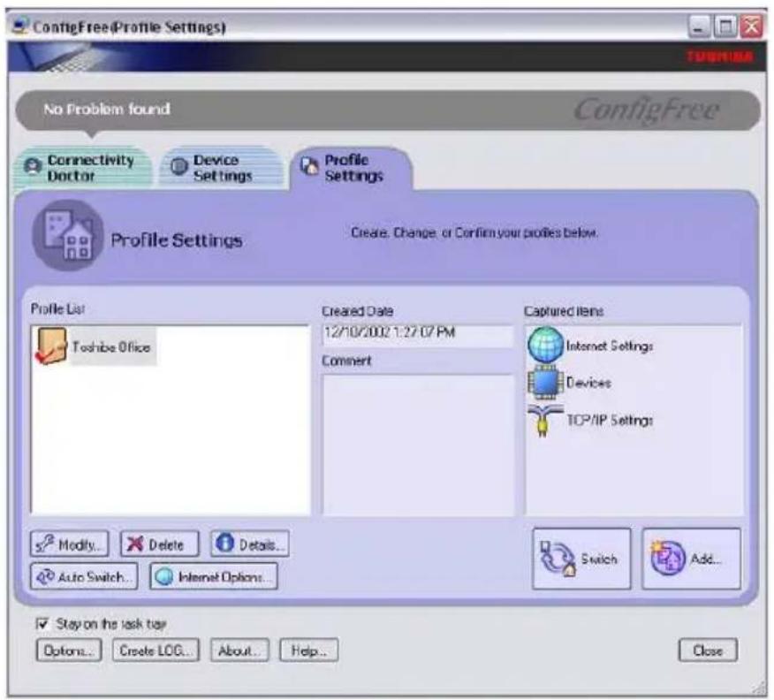Click the Connectivity Doctor tab icon

click(x=33, y=166)
